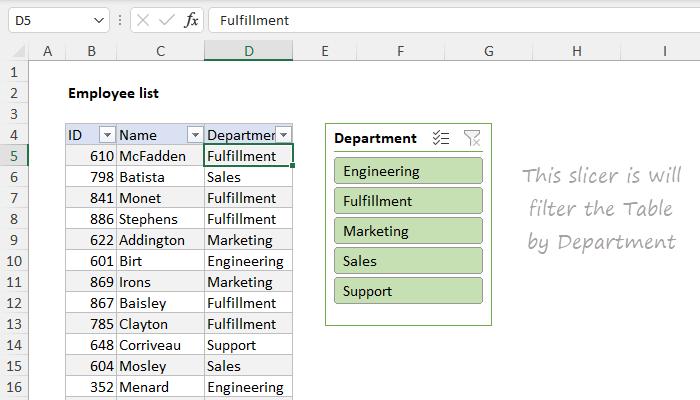700x400 pixels.
Task: Select the Sales slicer button
Action: pyautogui.click(x=409, y=261)
